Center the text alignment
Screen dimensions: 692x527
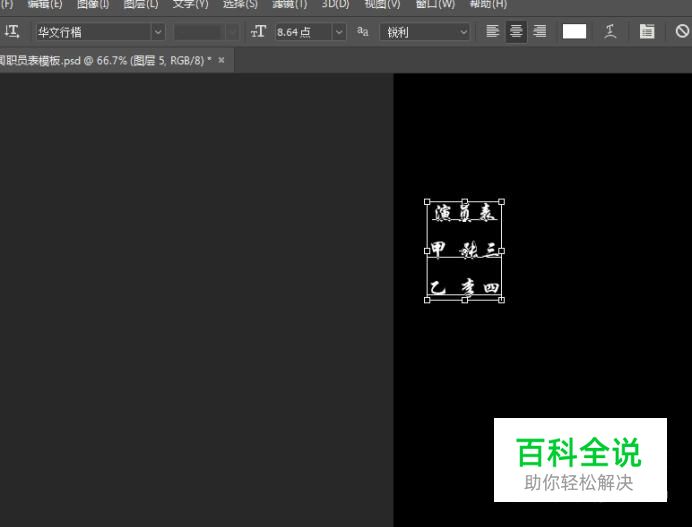click(x=516, y=31)
